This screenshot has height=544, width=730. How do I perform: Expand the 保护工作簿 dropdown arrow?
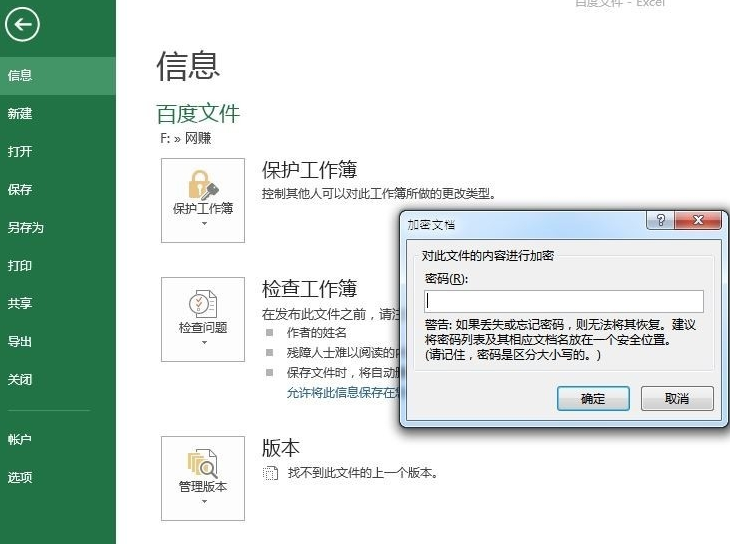(204, 224)
